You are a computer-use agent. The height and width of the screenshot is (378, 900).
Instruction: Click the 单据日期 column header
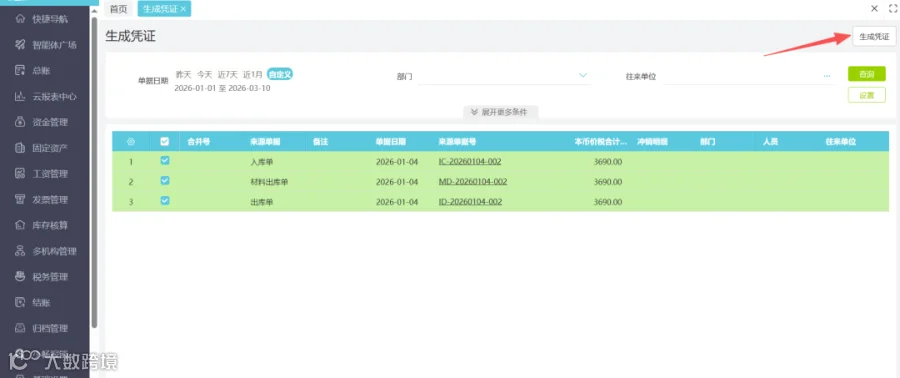tap(391, 142)
